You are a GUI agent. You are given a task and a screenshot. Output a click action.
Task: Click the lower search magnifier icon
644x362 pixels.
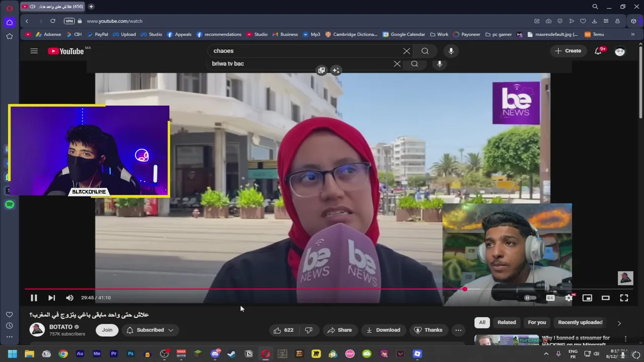coord(415,64)
